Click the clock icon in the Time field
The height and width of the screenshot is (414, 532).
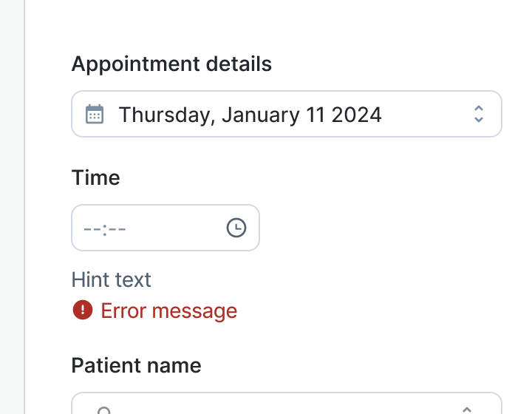pos(236,228)
